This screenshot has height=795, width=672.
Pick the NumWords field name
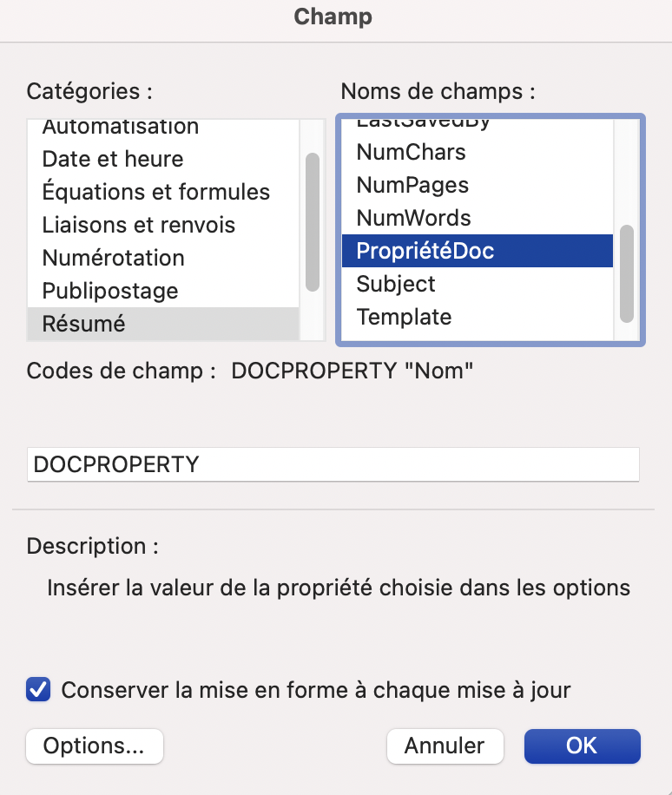pyautogui.click(x=414, y=218)
